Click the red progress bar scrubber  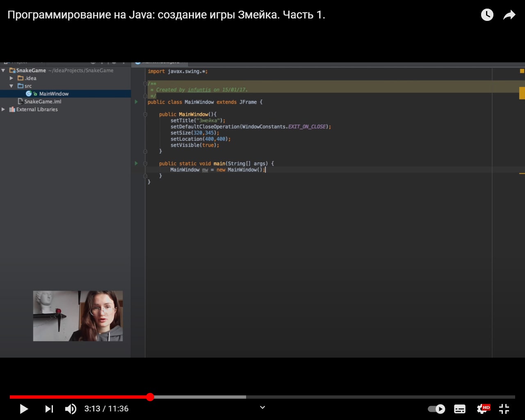pos(150,397)
